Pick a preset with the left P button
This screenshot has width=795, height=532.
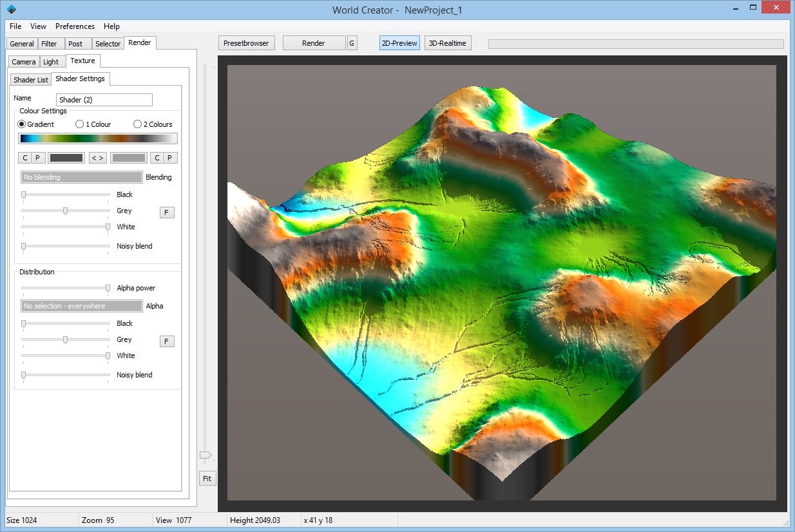coord(37,157)
